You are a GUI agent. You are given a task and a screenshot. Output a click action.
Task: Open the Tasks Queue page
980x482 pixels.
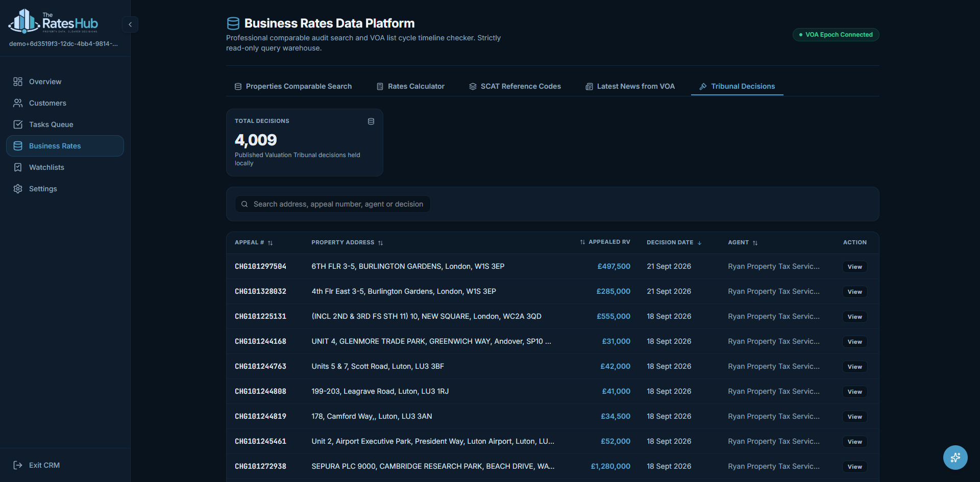click(65, 124)
